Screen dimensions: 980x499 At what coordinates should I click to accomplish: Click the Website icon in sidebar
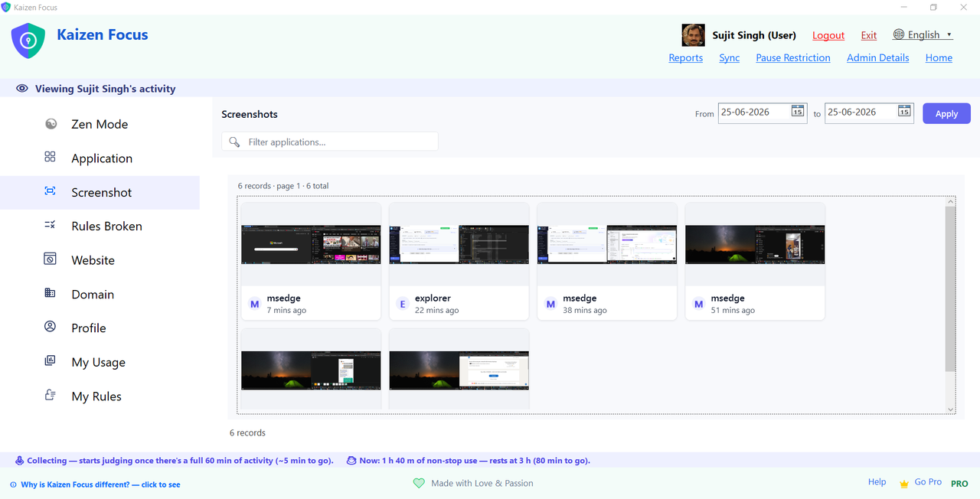pos(51,259)
